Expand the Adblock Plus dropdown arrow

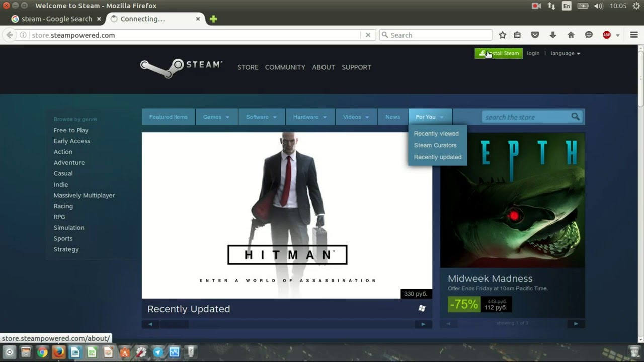point(617,36)
